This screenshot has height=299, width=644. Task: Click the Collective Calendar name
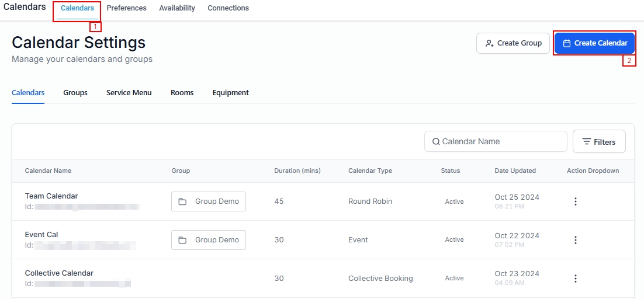pyautogui.click(x=59, y=273)
